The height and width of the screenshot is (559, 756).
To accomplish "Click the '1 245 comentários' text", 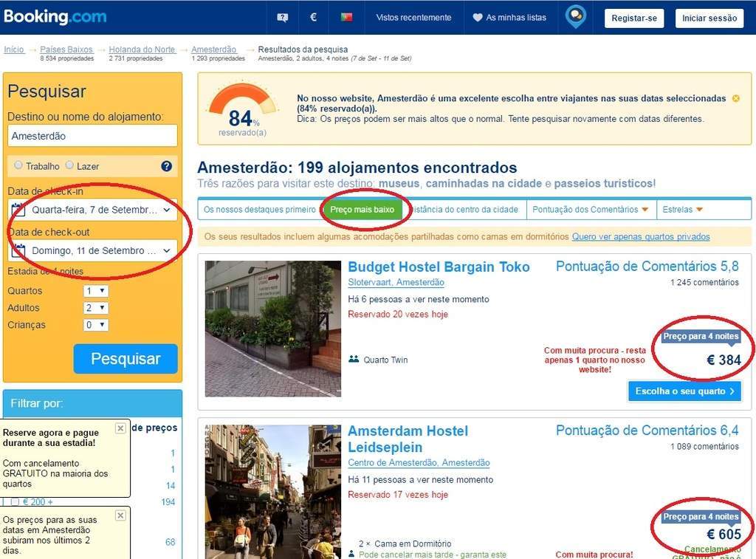I will [704, 283].
